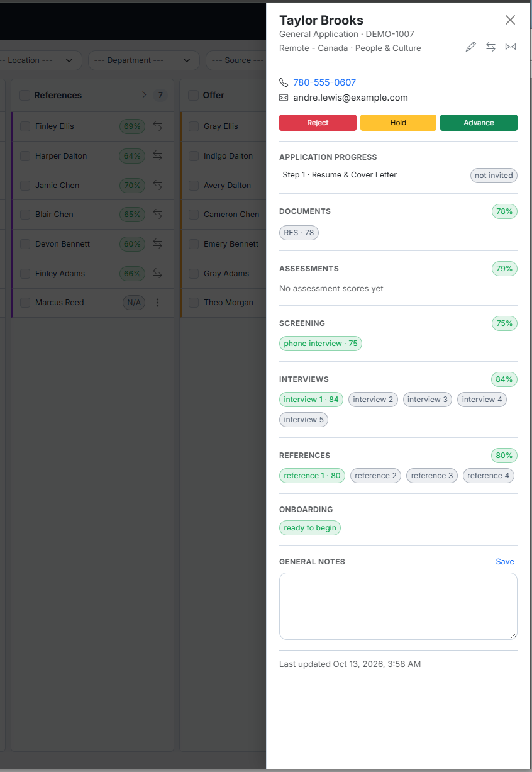The image size is (532, 772).
Task: Click the green Advance button
Action: 479,123
